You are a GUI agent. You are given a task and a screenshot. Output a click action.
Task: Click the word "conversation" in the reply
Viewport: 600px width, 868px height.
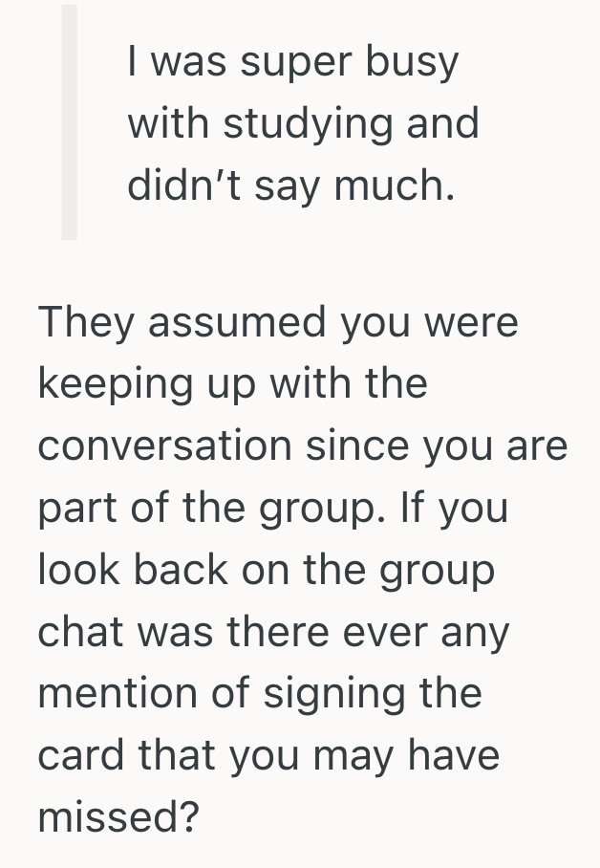pos(165,446)
